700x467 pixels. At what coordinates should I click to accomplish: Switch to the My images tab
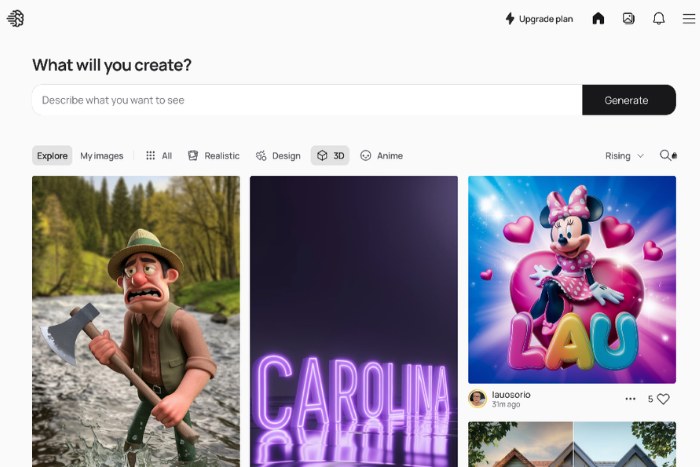(x=102, y=155)
